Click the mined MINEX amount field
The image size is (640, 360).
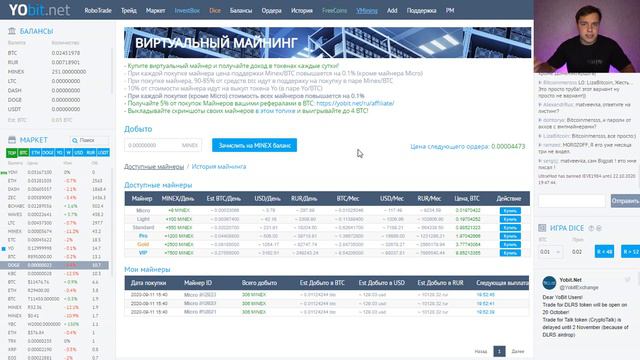tap(163, 145)
